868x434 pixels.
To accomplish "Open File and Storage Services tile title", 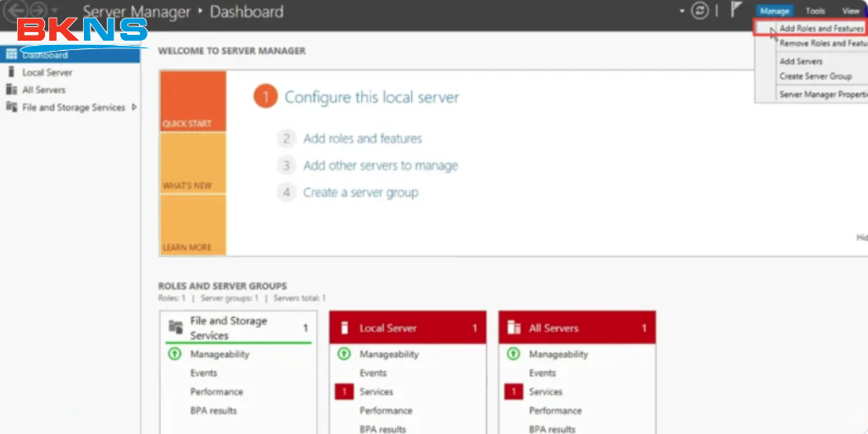I will pyautogui.click(x=229, y=328).
